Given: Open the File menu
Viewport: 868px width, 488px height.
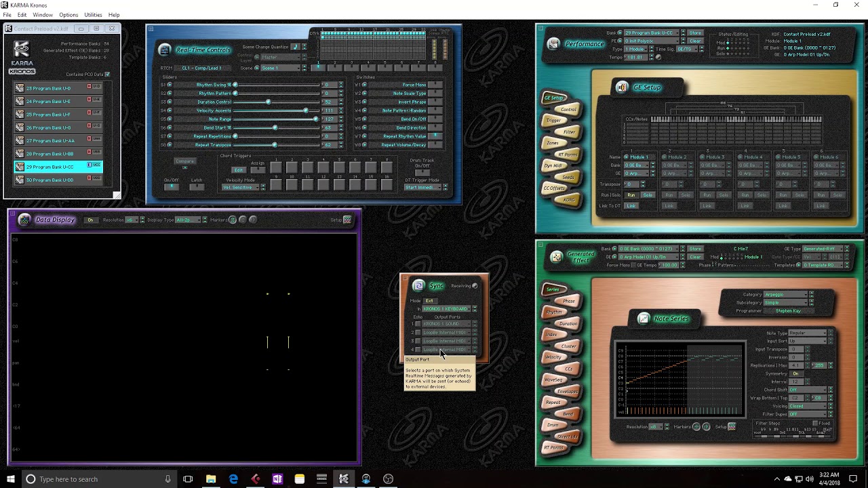Looking at the screenshot, I should [x=7, y=15].
